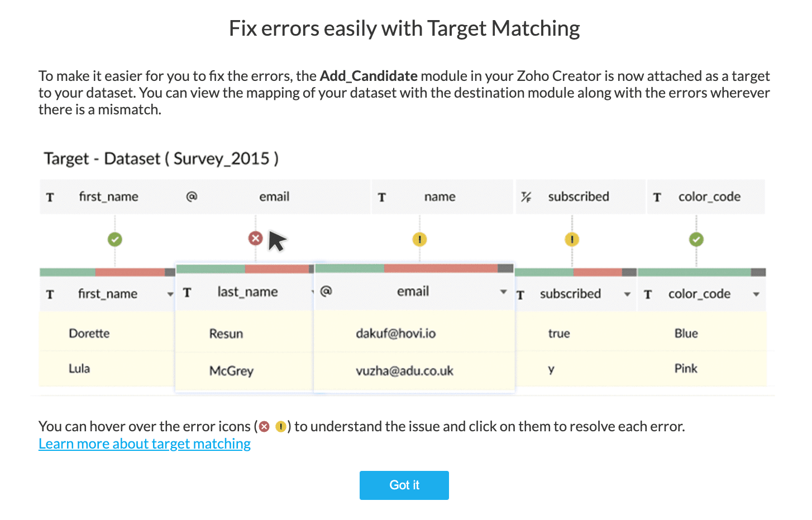Expand the dataset subscribed column dropdown
812x520 pixels.
[627, 294]
